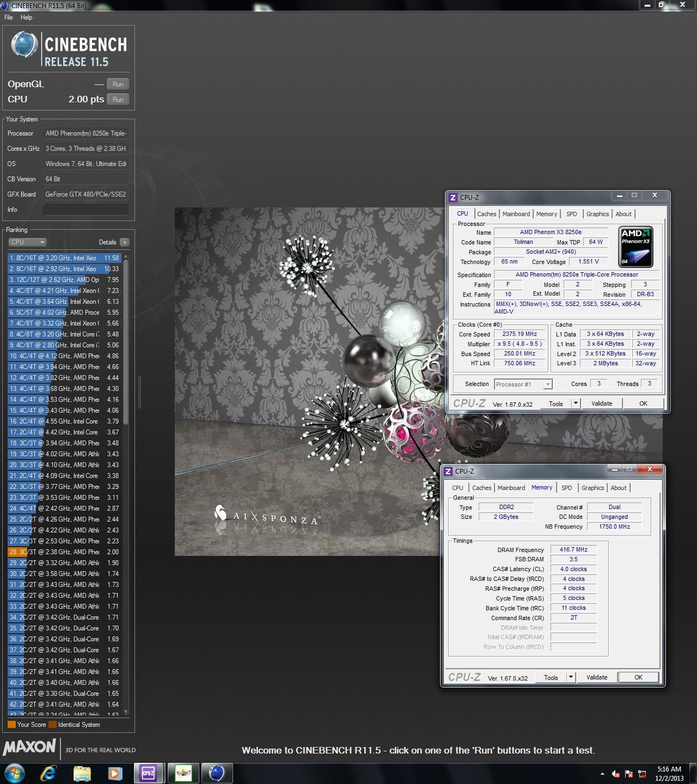Click the volume speaker tray icon
697x784 pixels.
tap(616, 774)
